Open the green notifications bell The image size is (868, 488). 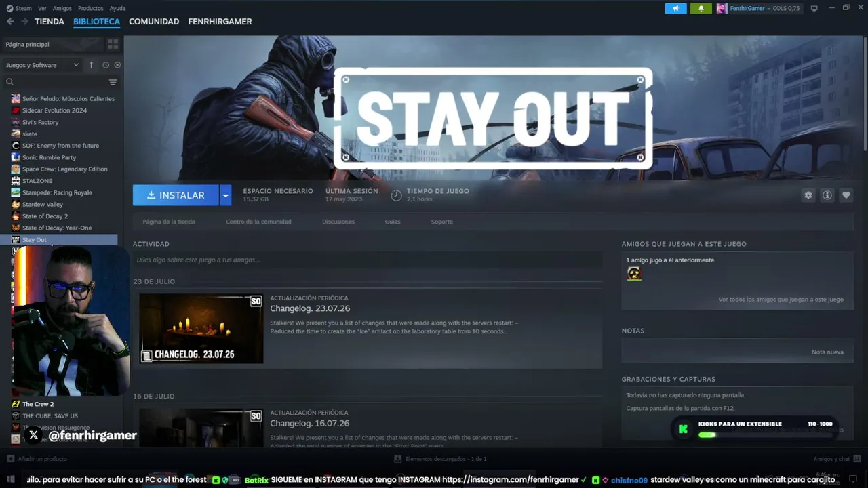click(x=701, y=8)
